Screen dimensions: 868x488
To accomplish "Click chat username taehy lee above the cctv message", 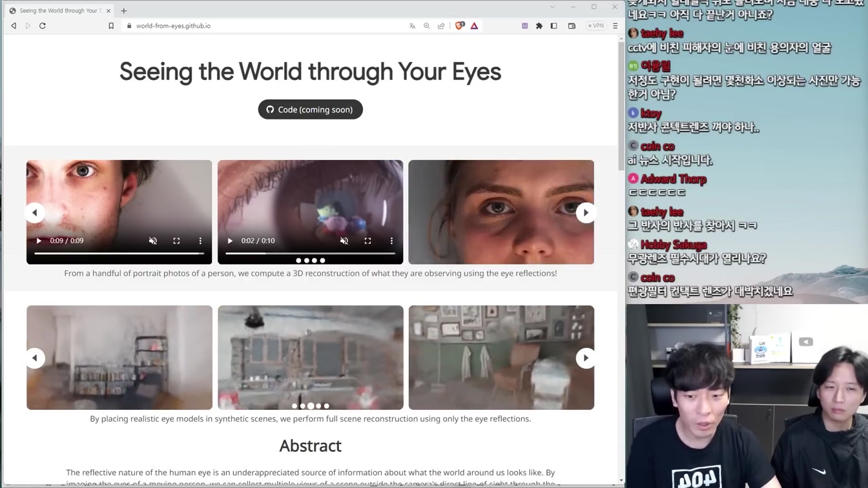I will 662,34.
